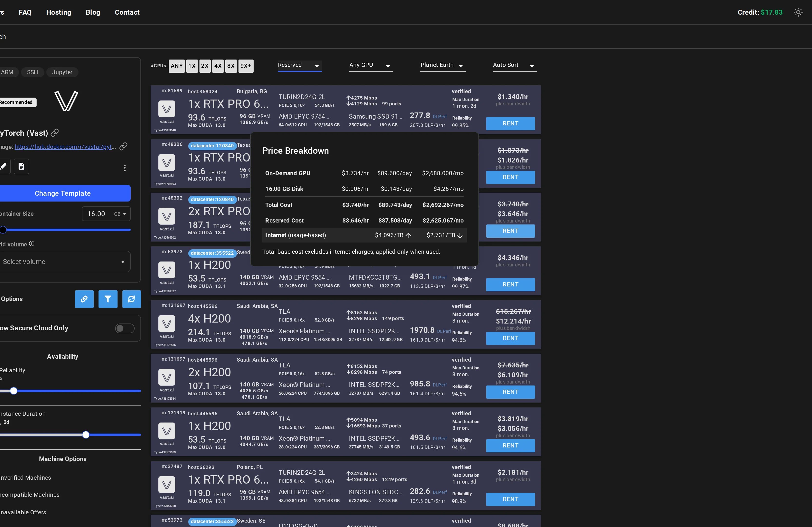Click the On-Demand GPU row label
812x527 pixels.
pyautogui.click(x=287, y=173)
